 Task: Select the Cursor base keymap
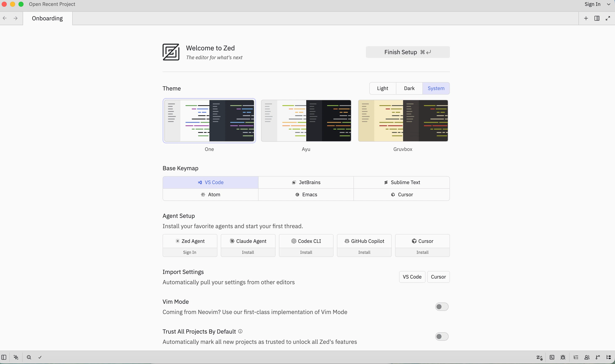tap(402, 195)
